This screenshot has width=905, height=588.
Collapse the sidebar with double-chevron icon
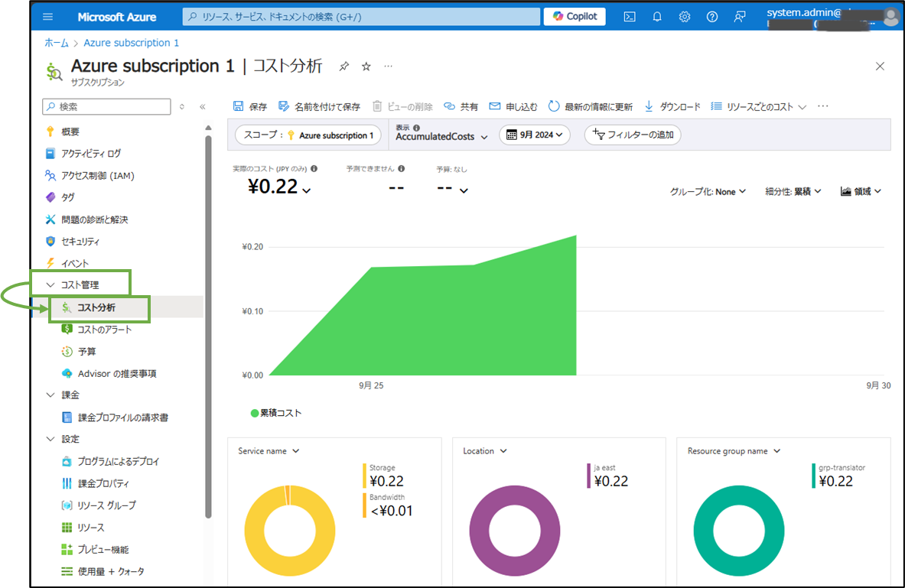coord(203,107)
